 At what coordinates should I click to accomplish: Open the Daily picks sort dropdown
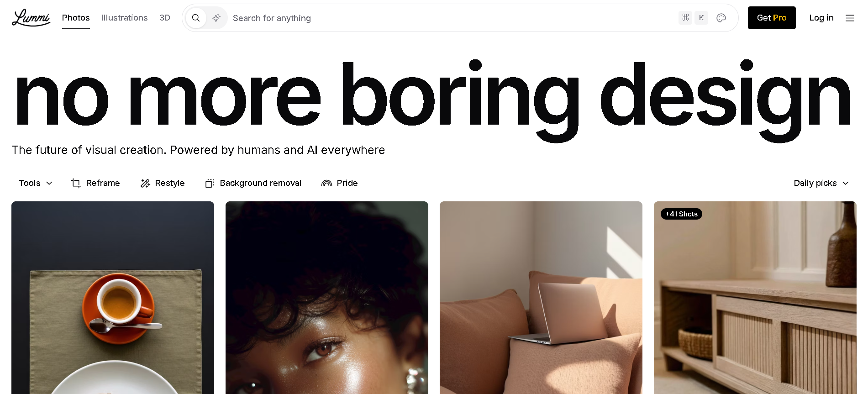pyautogui.click(x=821, y=183)
